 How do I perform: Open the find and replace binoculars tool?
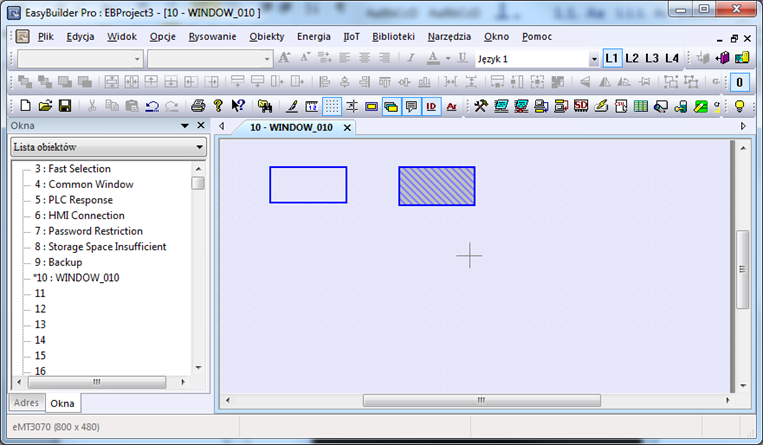tap(265, 106)
